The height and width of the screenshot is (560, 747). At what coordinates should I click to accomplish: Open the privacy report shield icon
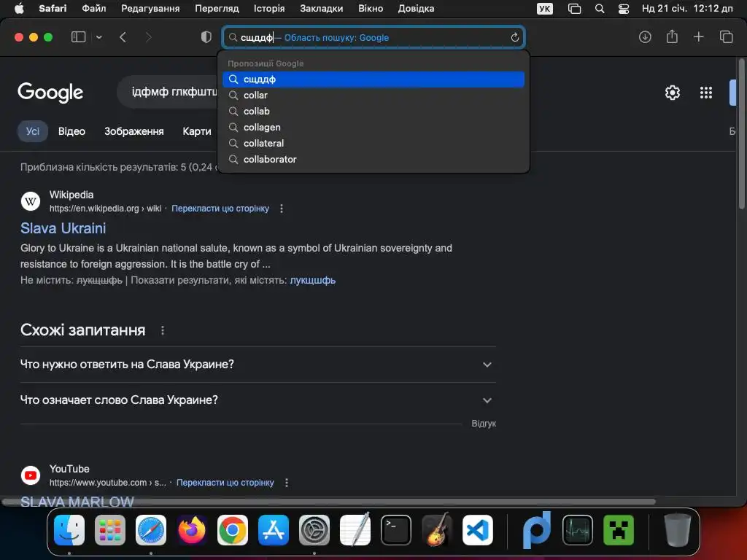pyautogui.click(x=206, y=37)
